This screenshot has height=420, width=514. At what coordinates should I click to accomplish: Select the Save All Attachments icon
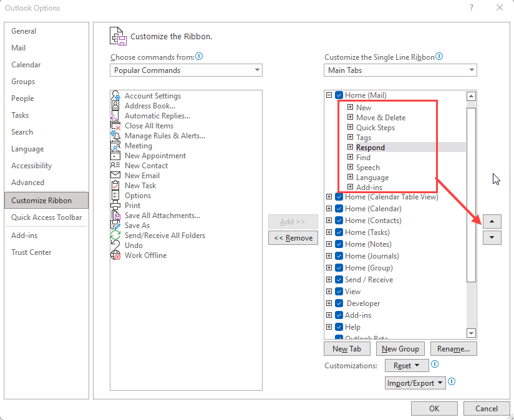click(x=115, y=216)
